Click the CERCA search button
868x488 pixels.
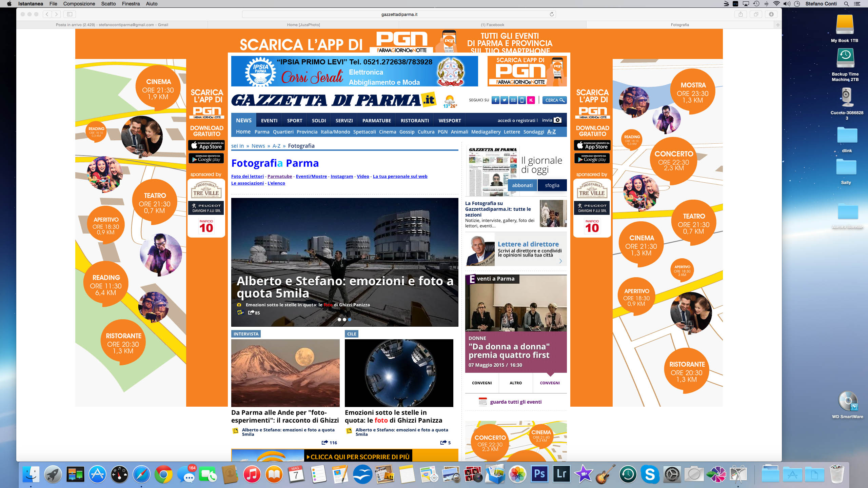[554, 100]
